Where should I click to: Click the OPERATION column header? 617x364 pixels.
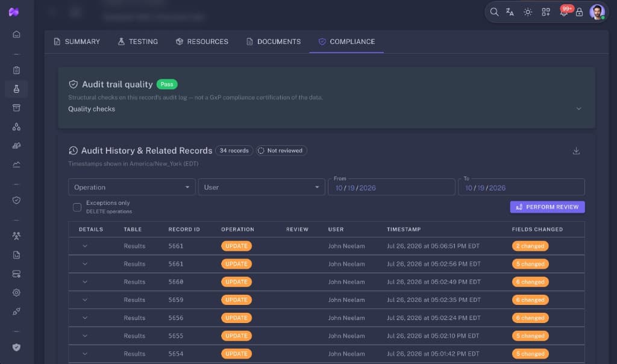click(237, 230)
